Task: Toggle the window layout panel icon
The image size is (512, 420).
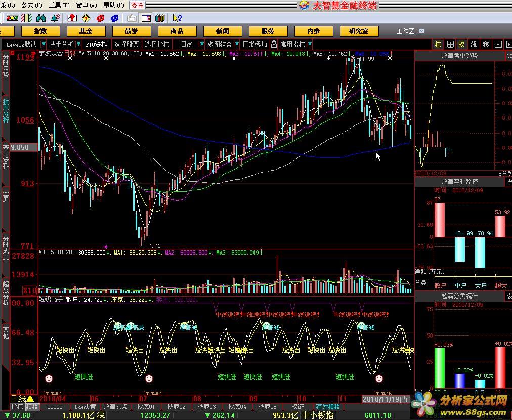Action: 146,18
